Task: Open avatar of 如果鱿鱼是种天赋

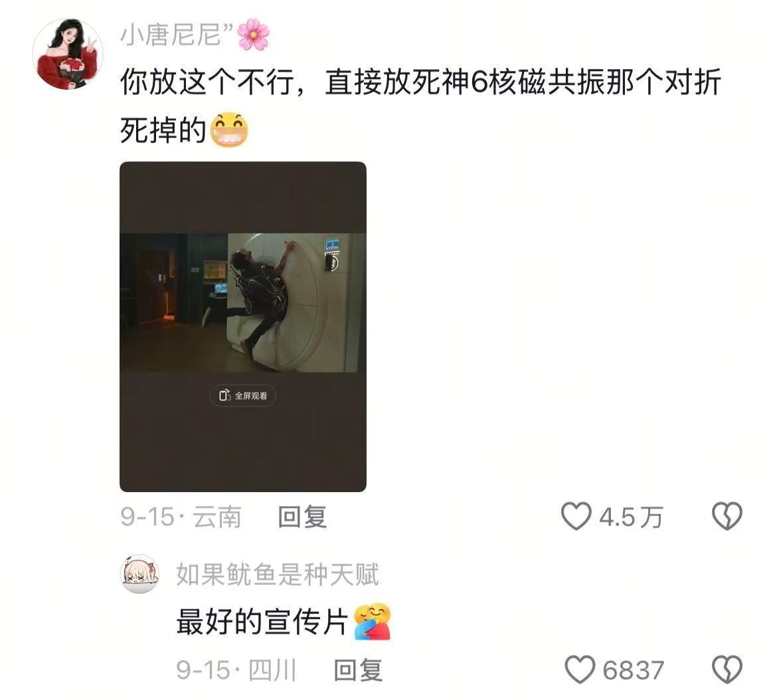Action: tap(139, 574)
